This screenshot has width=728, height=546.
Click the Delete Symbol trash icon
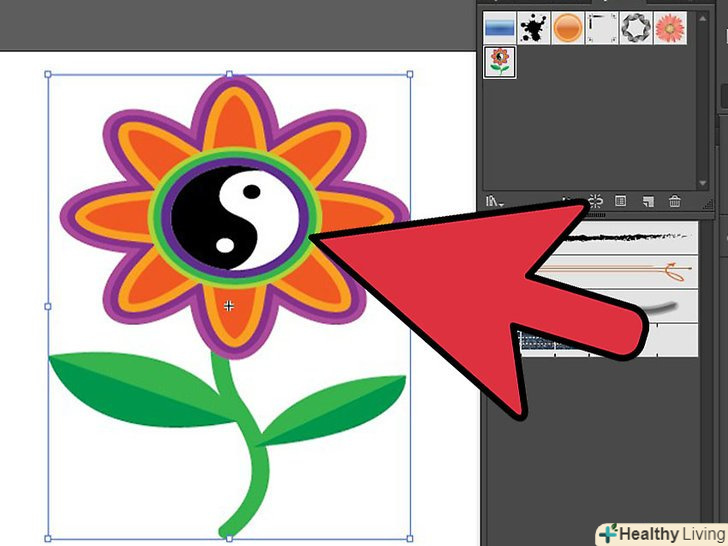674,201
